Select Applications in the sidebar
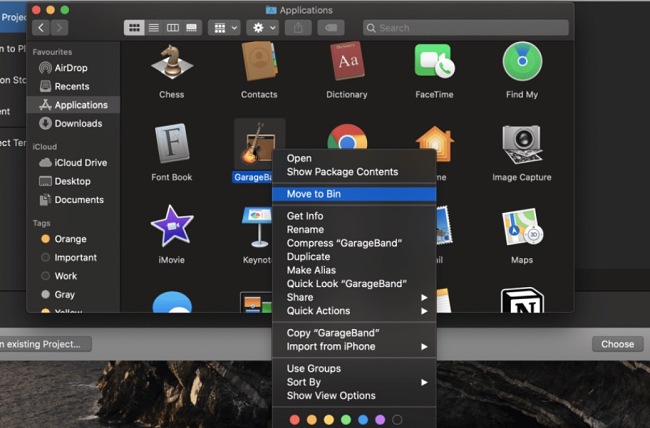650x428 pixels. coord(73,105)
